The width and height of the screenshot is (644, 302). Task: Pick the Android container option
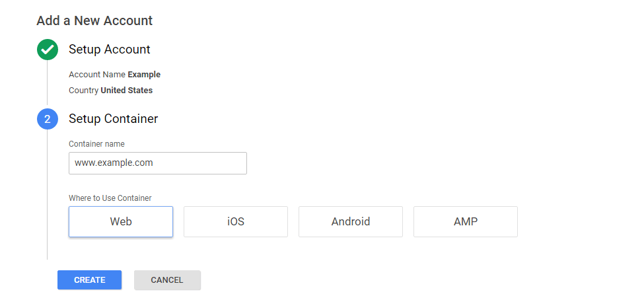click(x=351, y=222)
